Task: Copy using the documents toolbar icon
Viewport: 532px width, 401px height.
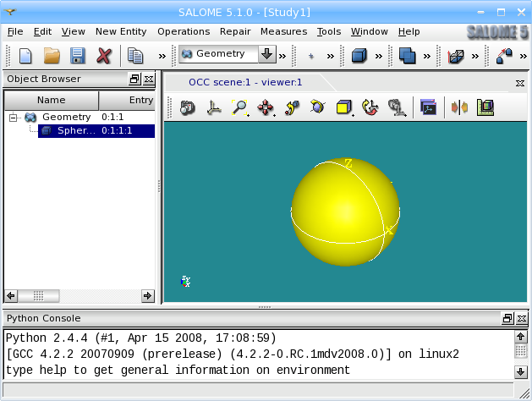Action: click(135, 56)
